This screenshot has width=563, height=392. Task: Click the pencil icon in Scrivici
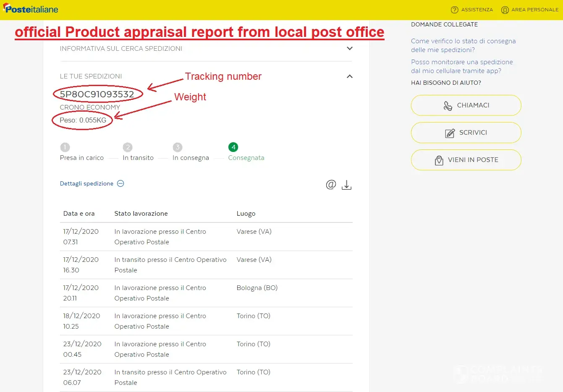pos(450,133)
